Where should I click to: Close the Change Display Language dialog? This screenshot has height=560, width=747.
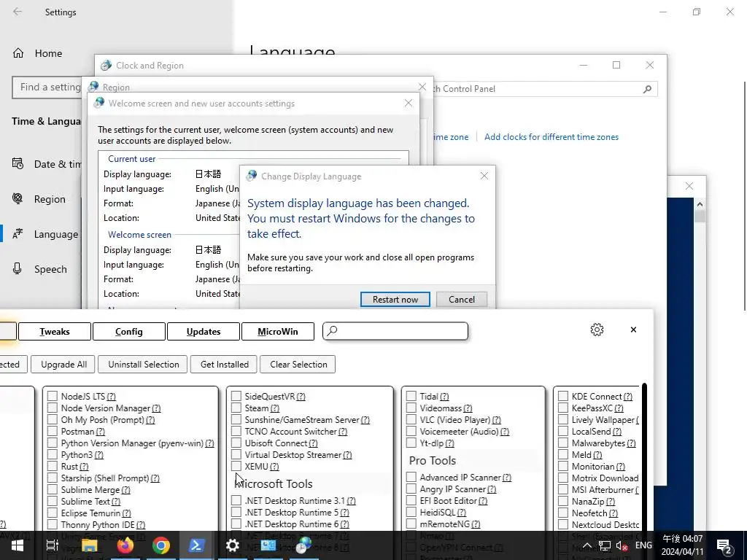coord(484,176)
